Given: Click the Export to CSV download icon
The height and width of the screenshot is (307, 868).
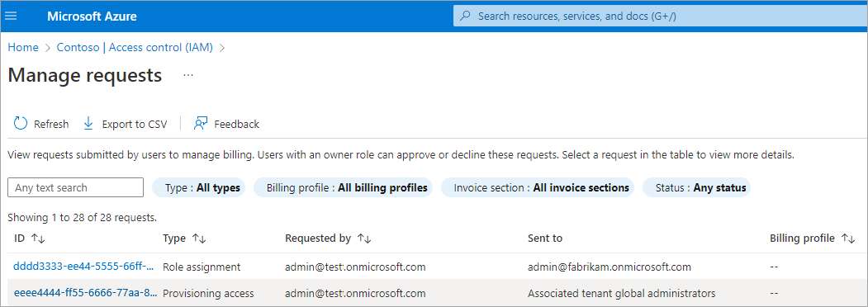Looking at the screenshot, I should pos(88,123).
